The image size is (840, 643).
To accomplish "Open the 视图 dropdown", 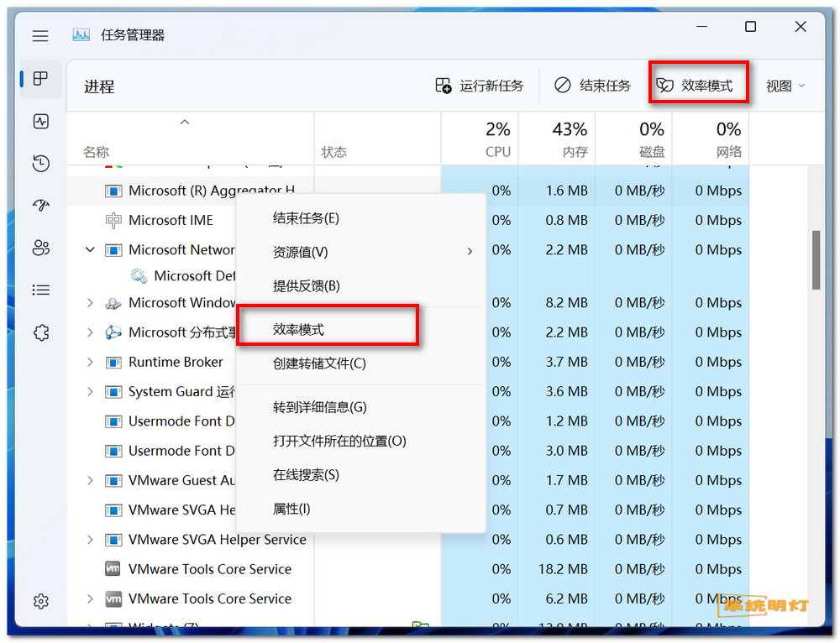I will point(785,86).
